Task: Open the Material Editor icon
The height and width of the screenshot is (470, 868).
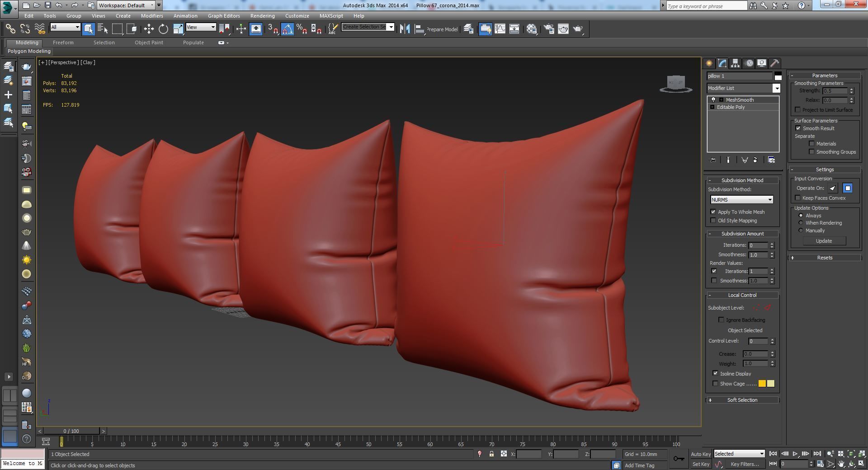Action: 532,29
